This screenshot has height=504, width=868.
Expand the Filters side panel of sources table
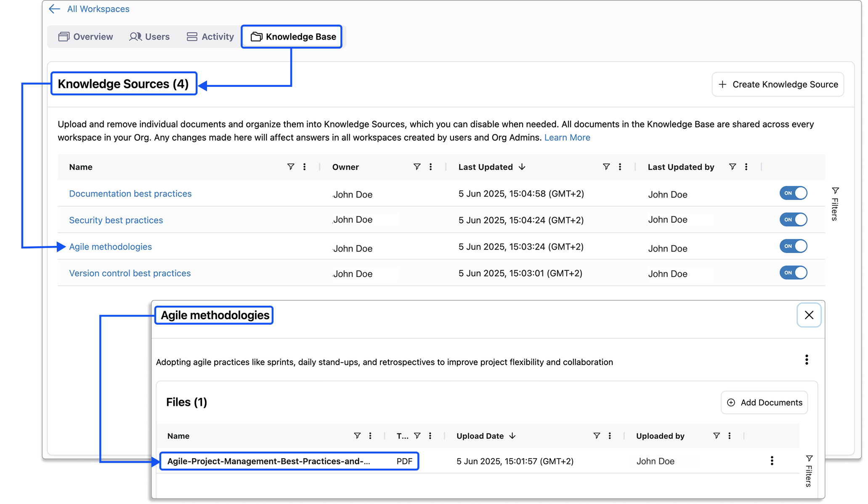coord(835,204)
